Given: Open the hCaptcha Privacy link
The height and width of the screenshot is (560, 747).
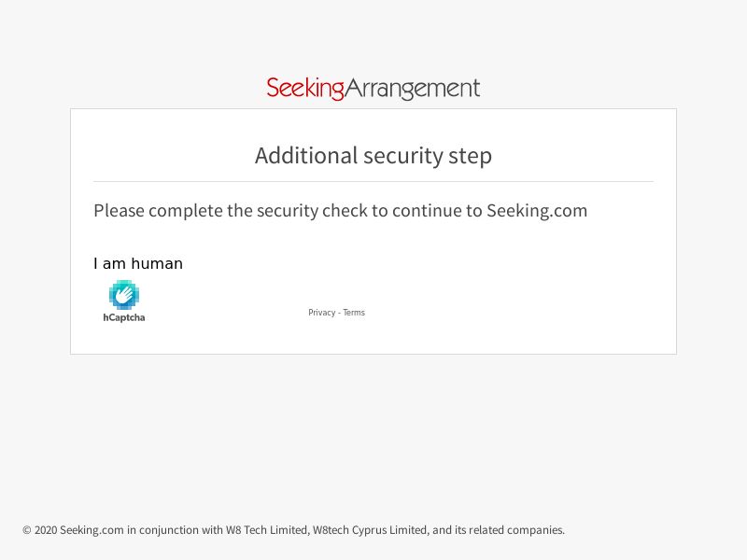Looking at the screenshot, I should (x=321, y=313).
